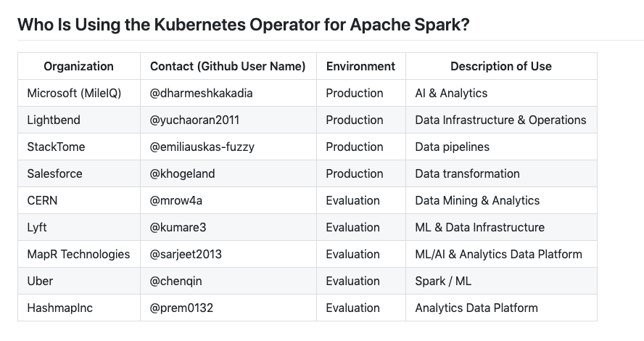Select 'Data Mining & Analytics' cell

coord(501,200)
